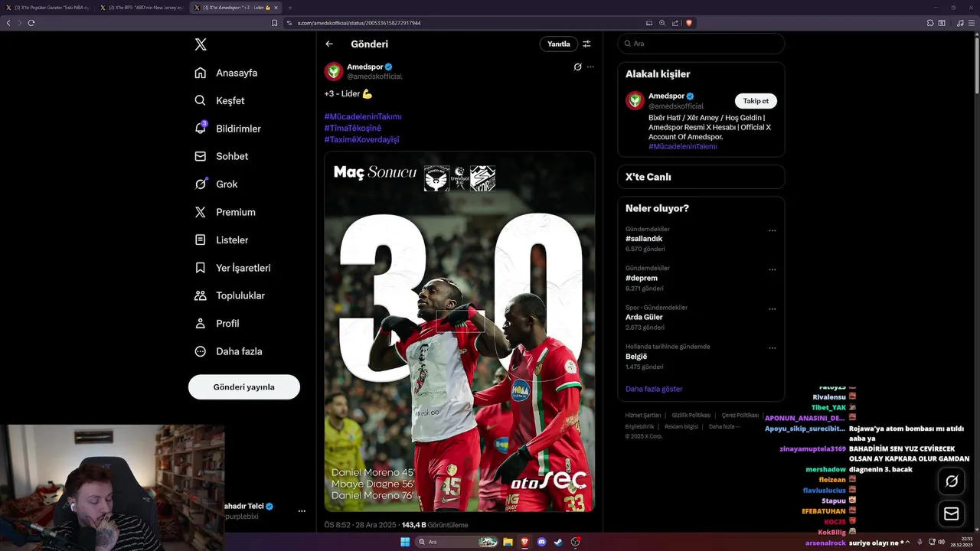Open the #sallandık trend
Screen dimensions: 980x551
tap(644, 239)
